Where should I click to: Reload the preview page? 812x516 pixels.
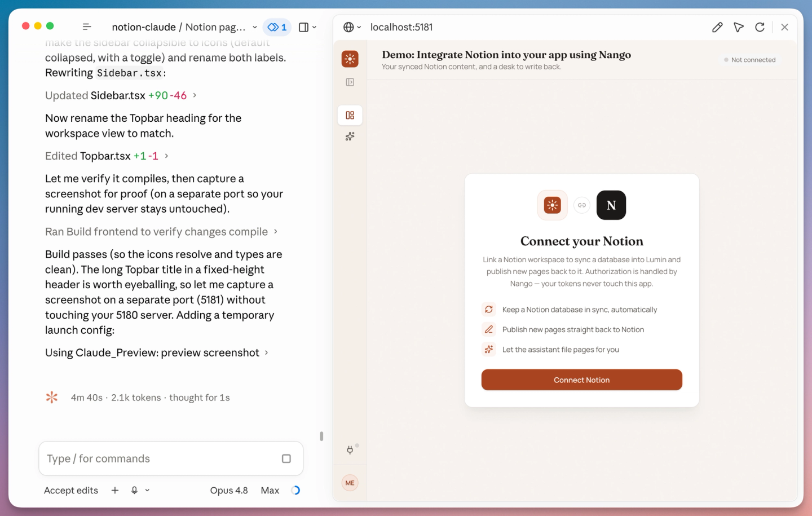click(760, 27)
